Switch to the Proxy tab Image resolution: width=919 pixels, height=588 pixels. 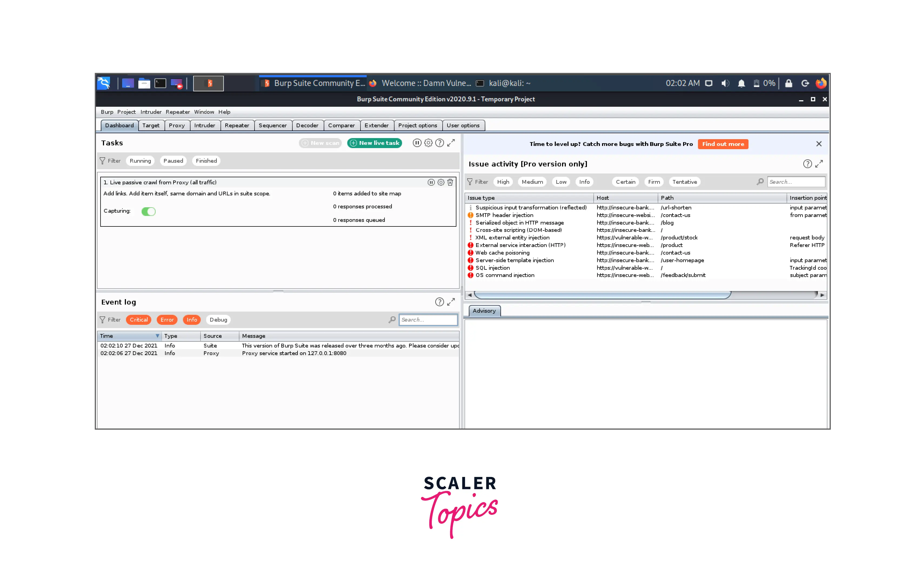click(x=176, y=125)
